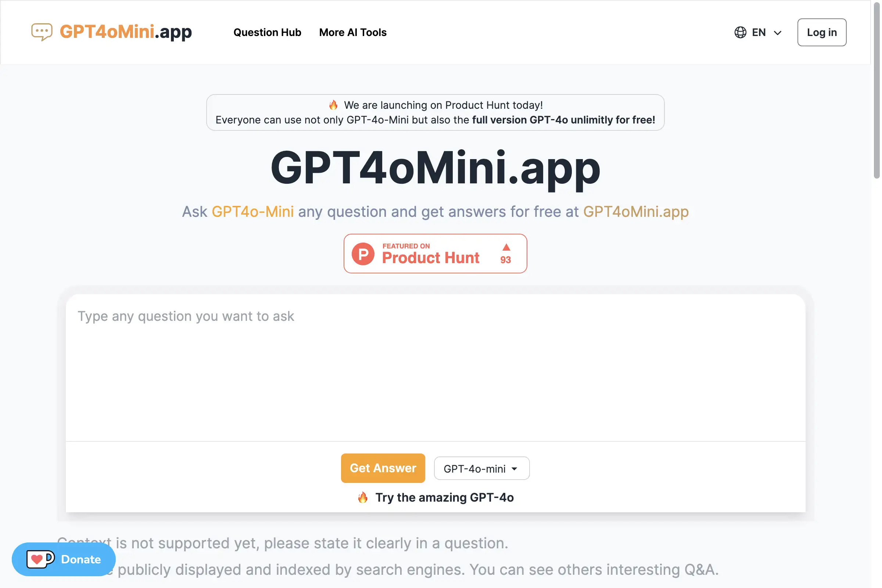Screen dimensions: 882x588
Task: Expand the chevron next to GPT-4o-mini
Action: tap(514, 469)
